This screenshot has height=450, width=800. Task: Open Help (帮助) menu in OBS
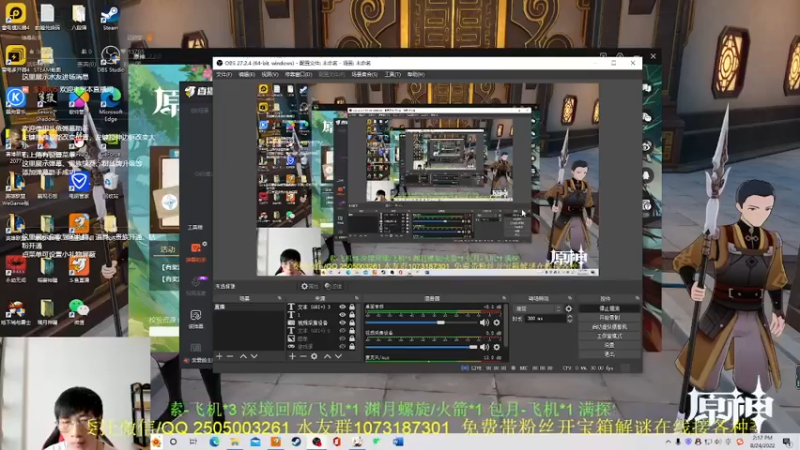[416, 74]
